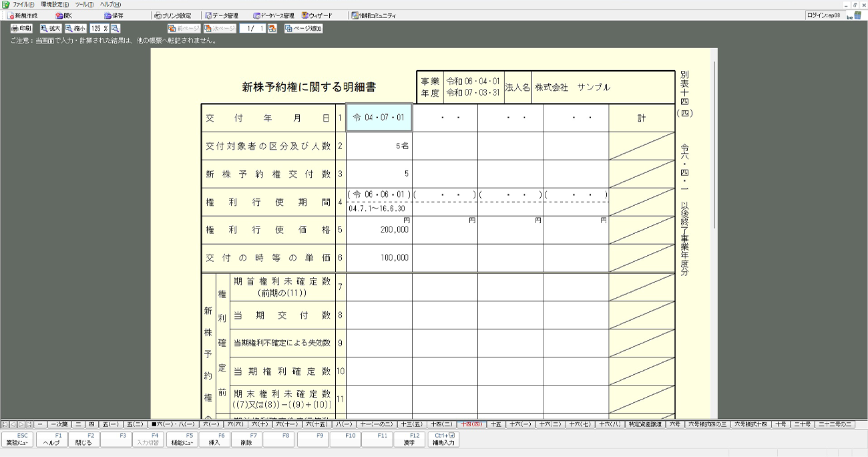Select the 交付年月日 date field 令04・07・01

[x=379, y=118]
